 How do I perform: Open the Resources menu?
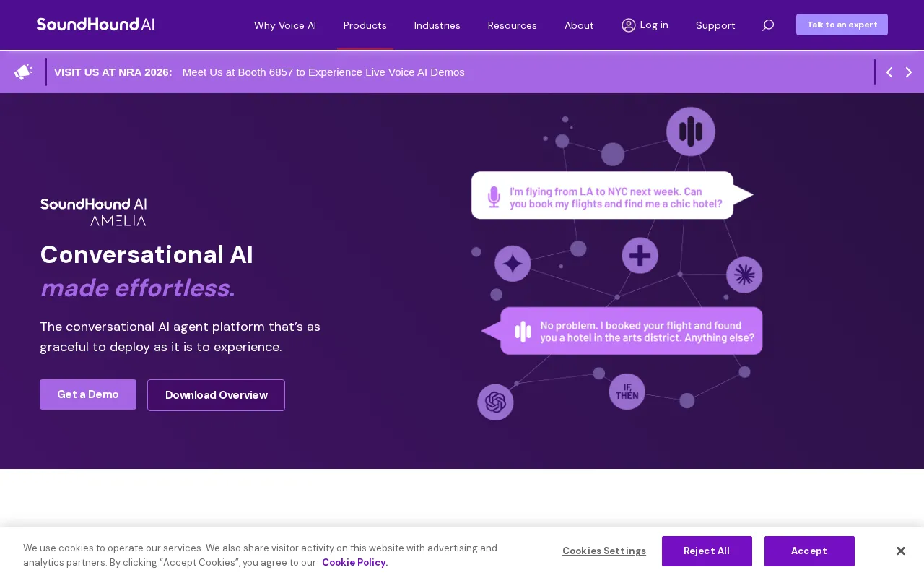point(513,25)
